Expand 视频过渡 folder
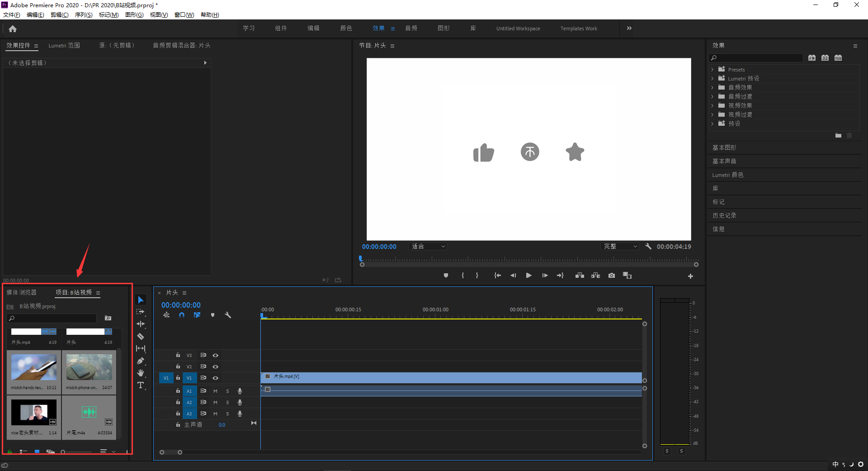This screenshot has width=868, height=471. tap(712, 114)
